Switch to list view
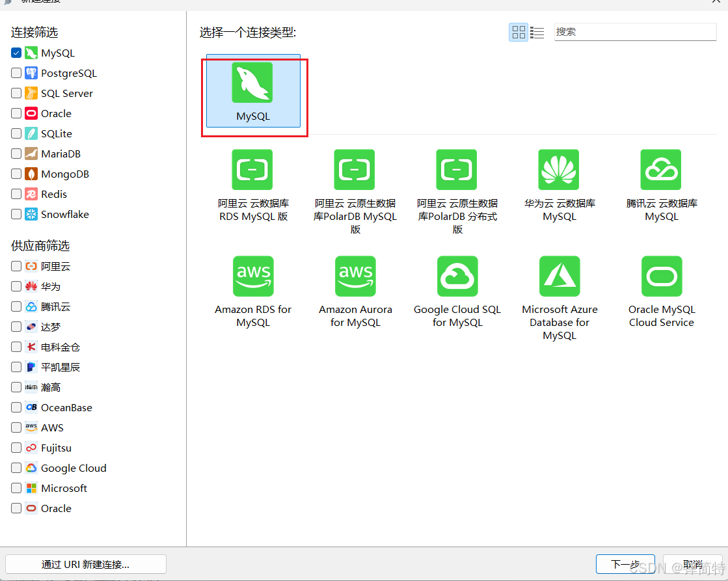Screen dimensions: 728x581 click(x=537, y=32)
